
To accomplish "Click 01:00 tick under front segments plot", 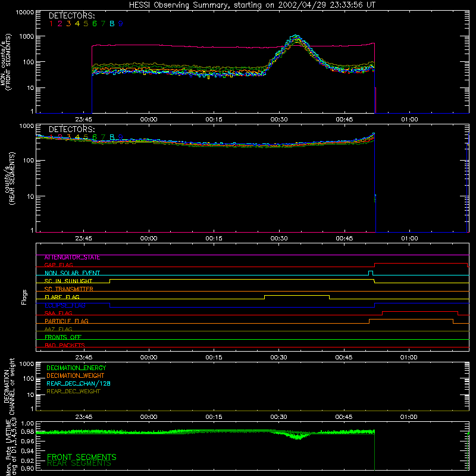I will (x=409, y=120).
